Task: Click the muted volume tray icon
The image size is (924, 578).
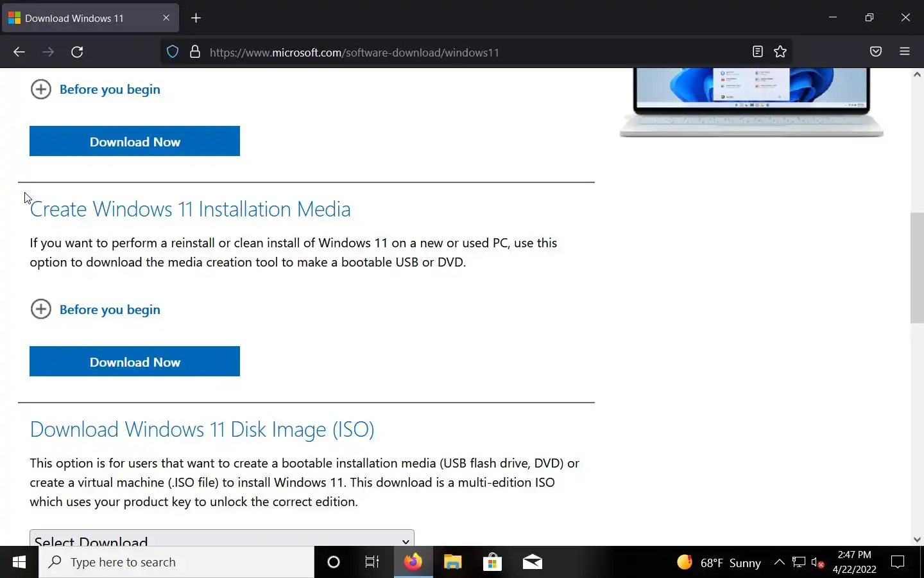Action: click(x=818, y=563)
